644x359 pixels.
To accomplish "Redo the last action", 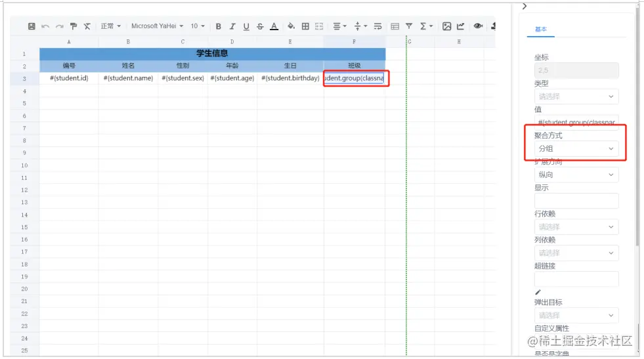I will [x=60, y=26].
